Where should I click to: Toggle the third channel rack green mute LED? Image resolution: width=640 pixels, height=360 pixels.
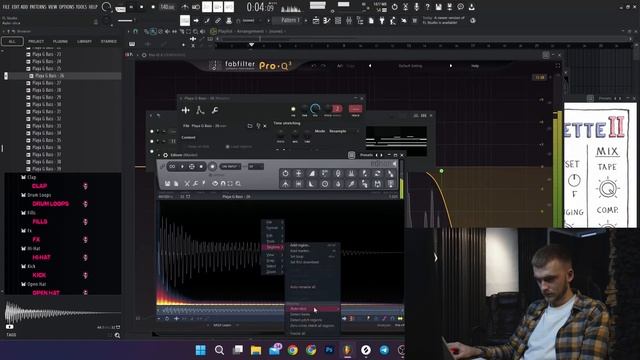[152, 151]
